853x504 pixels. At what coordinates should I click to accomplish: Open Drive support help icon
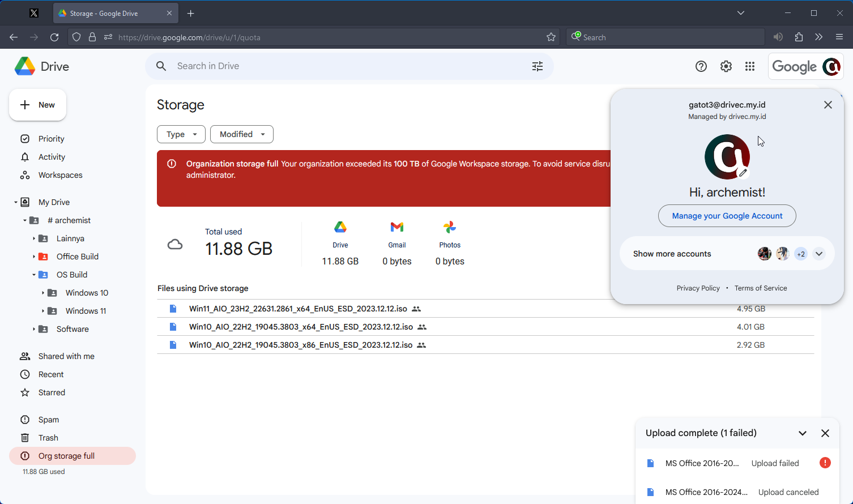tap(701, 66)
